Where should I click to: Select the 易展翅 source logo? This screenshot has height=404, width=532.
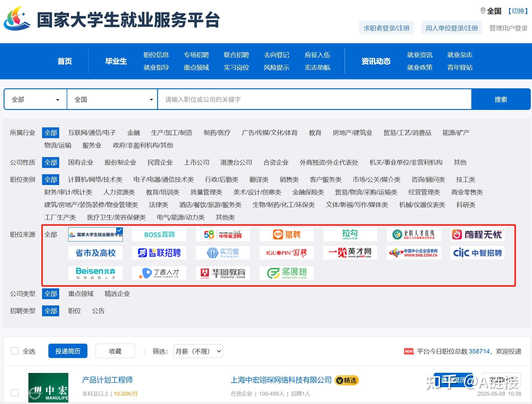[x=287, y=273]
